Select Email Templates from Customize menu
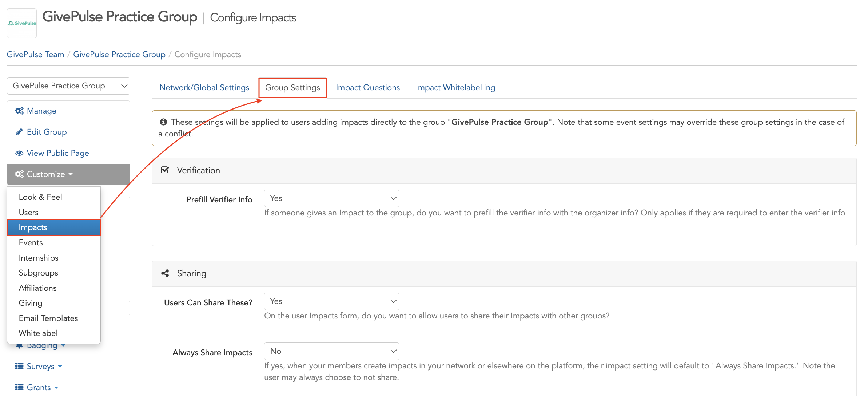The height and width of the screenshot is (396, 868). (x=54, y=318)
